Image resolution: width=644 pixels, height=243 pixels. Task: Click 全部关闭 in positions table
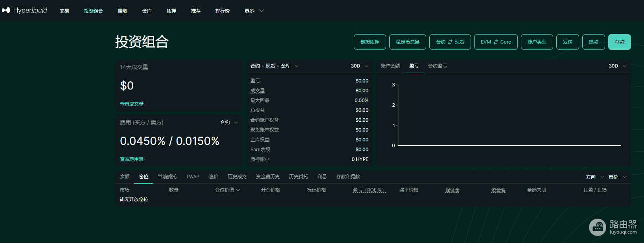[x=537, y=190]
